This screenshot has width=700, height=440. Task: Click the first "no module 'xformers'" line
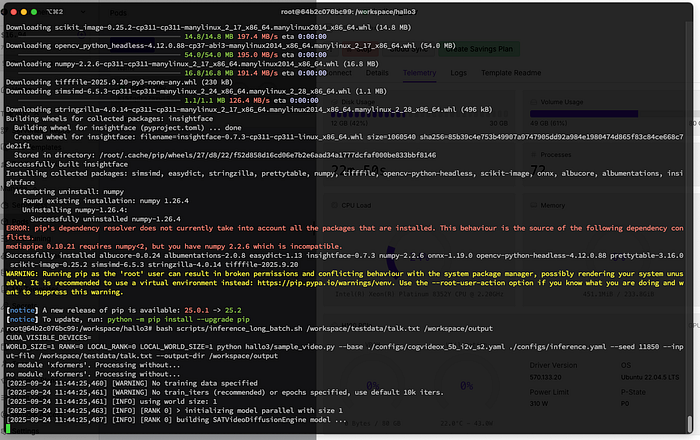pos(93,365)
